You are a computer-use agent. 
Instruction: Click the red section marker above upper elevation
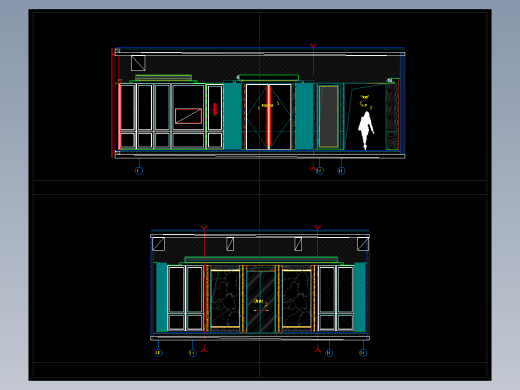[x=313, y=45]
